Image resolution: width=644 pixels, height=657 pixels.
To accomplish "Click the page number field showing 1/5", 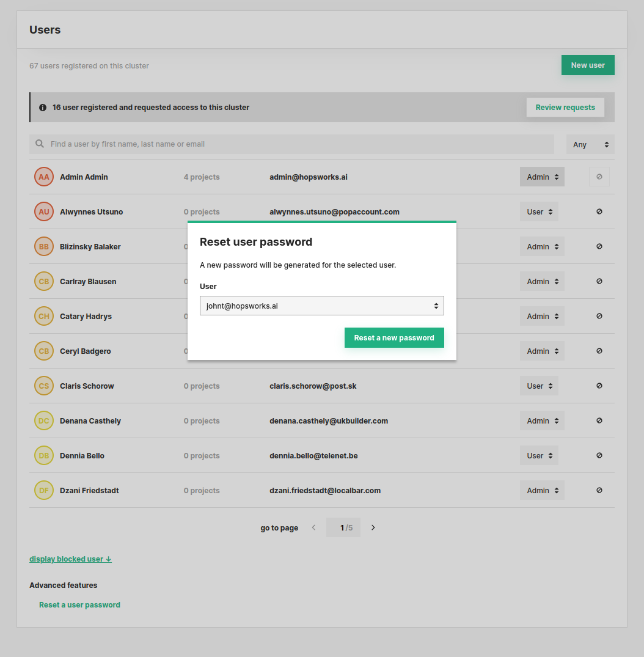I will click(343, 527).
